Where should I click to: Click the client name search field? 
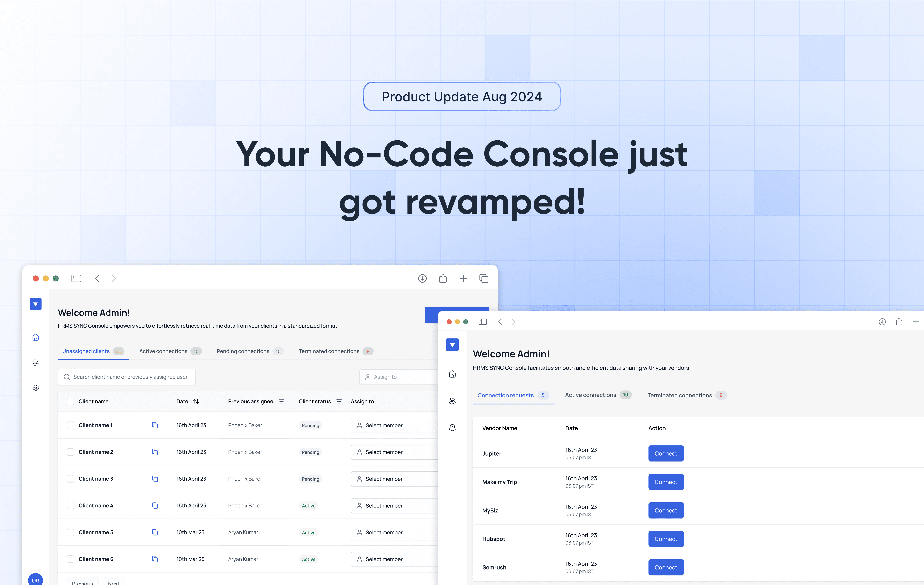click(127, 377)
